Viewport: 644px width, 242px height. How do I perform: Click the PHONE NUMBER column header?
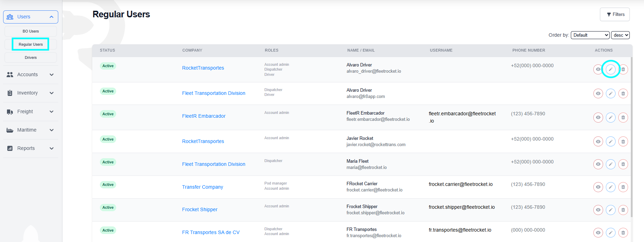pos(529,50)
